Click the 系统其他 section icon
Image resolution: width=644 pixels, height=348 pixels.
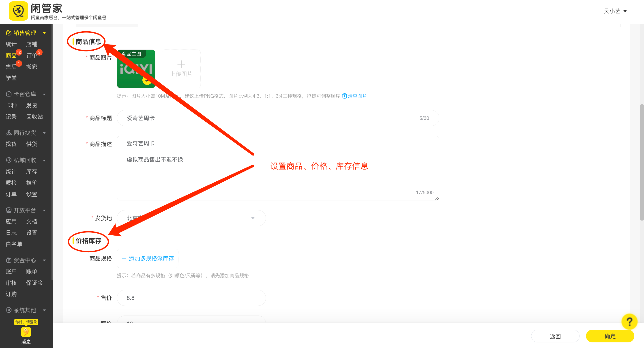(8, 310)
